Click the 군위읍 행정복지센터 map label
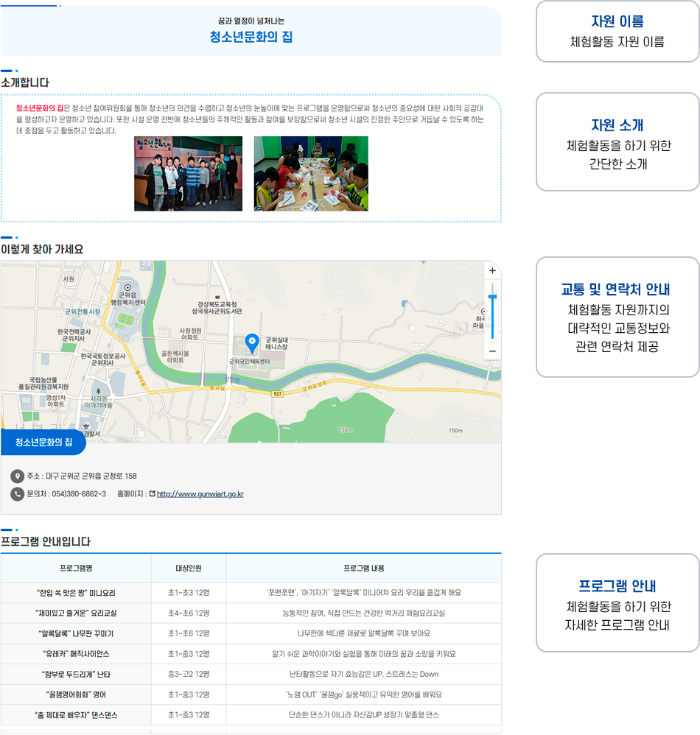The height and width of the screenshot is (735, 700). 127,298
